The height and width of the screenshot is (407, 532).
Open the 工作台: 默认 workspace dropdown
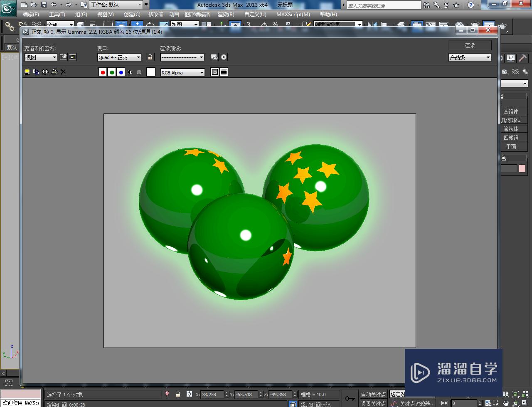click(116, 5)
